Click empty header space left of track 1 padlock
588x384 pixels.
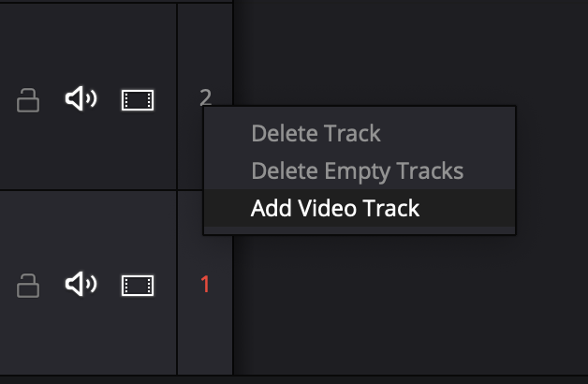(7, 318)
